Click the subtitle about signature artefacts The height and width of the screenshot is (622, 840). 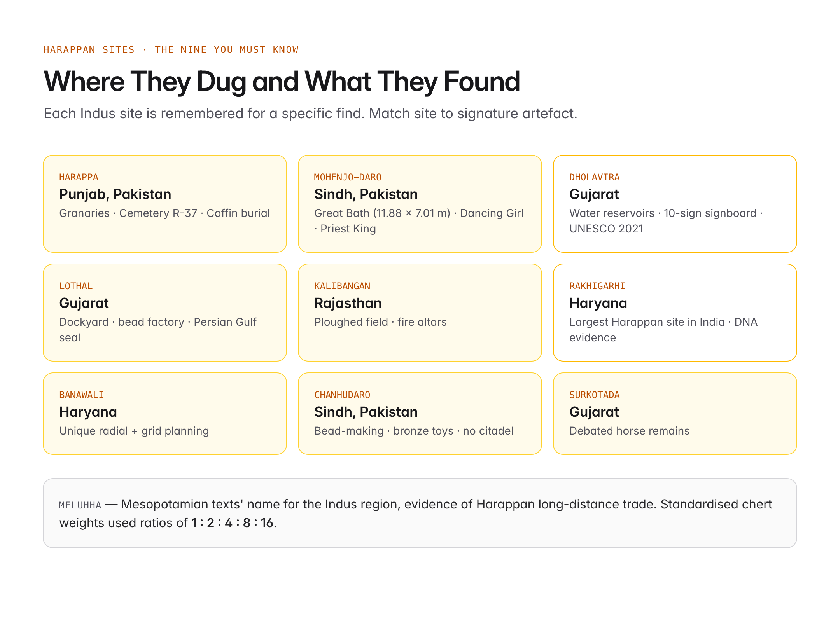310,114
